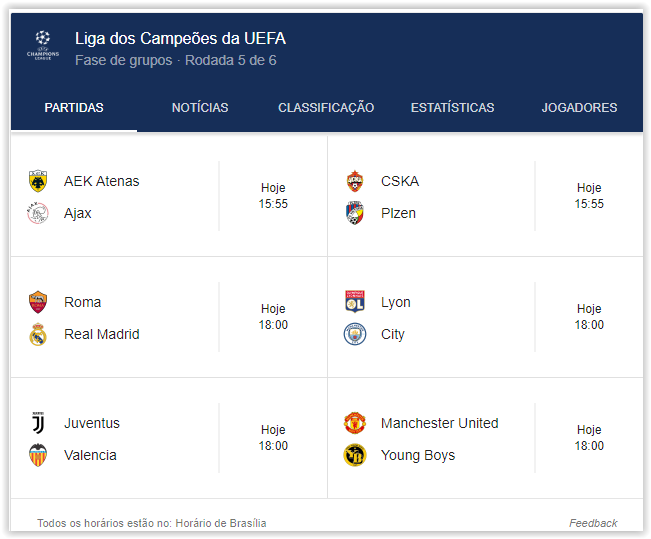This screenshot has width=651, height=539.
Task: Go to the Jogadores tab
Action: 579,108
